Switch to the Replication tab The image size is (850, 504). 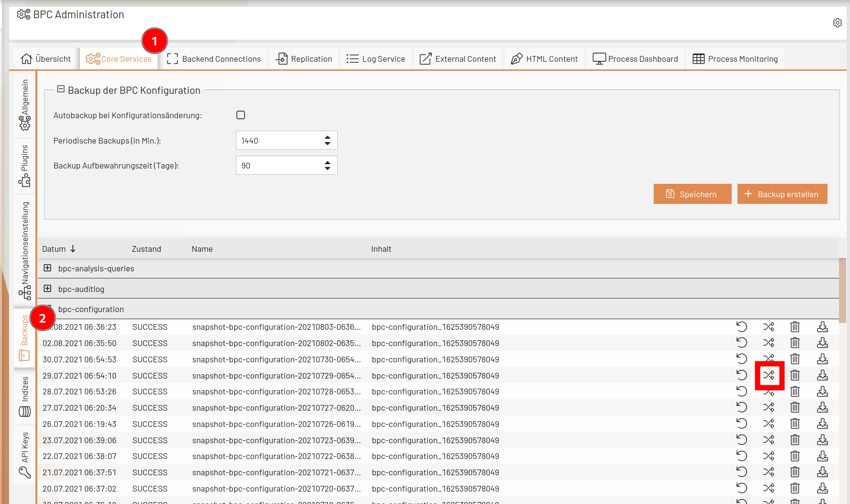click(x=304, y=58)
